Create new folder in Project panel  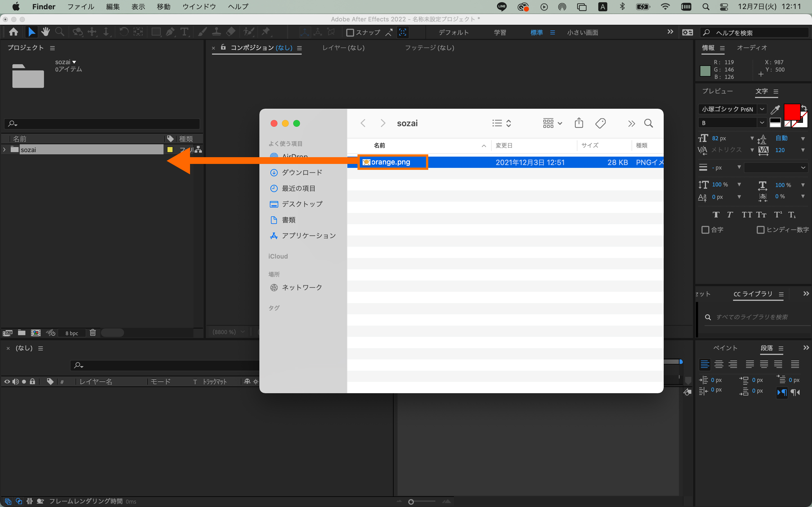pos(21,333)
